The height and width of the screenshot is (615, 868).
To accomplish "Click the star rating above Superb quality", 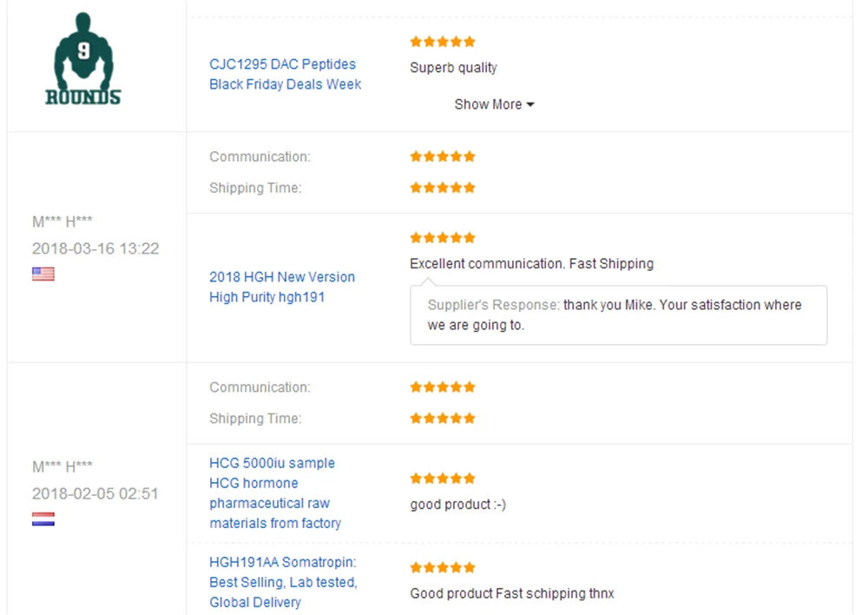I will (443, 42).
